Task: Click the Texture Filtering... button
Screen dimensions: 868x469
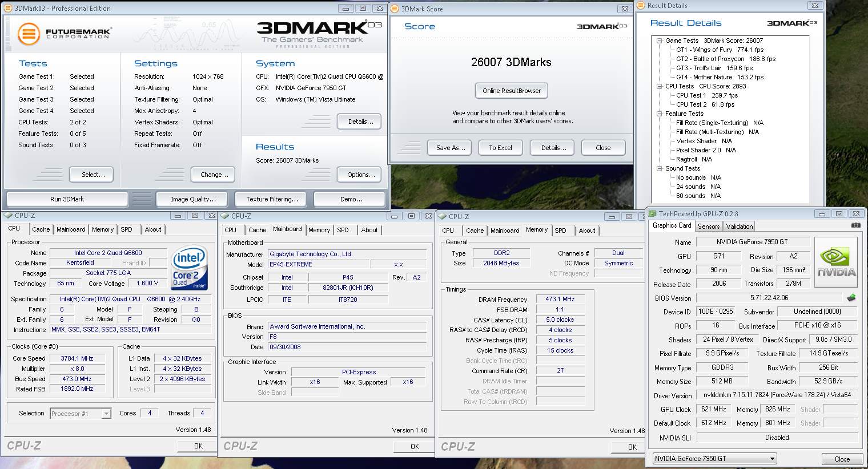Action: [272, 199]
